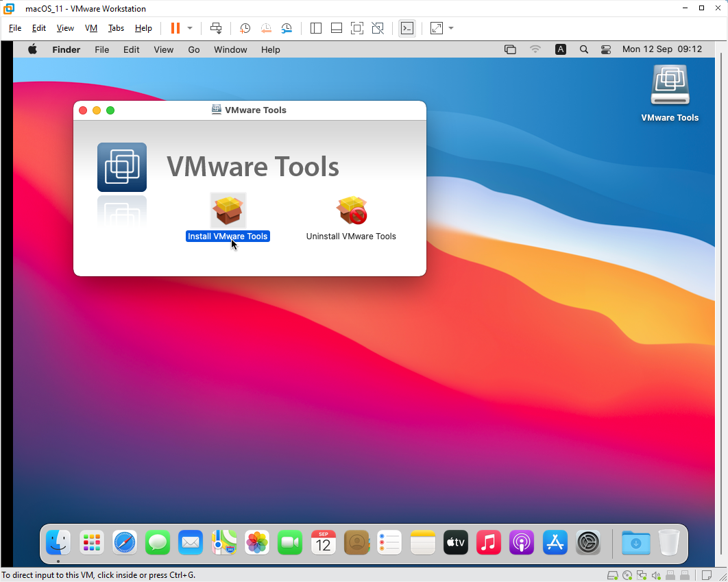Click the hard disk status bar icon
This screenshot has height=582, width=728.
(x=613, y=576)
